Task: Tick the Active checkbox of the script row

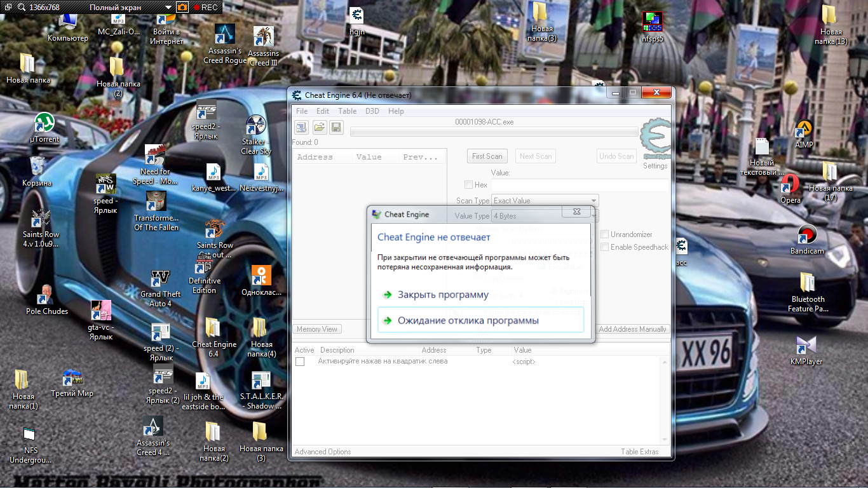Action: point(300,362)
